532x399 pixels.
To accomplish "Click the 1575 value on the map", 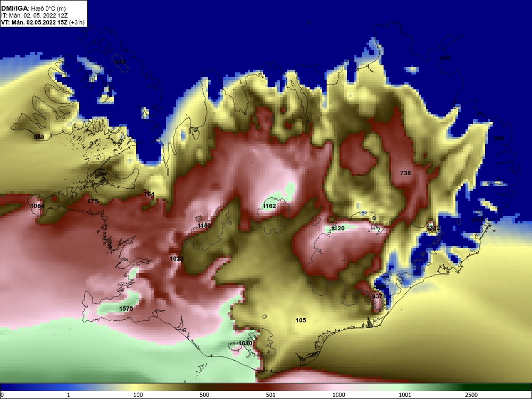I will click(x=126, y=309).
